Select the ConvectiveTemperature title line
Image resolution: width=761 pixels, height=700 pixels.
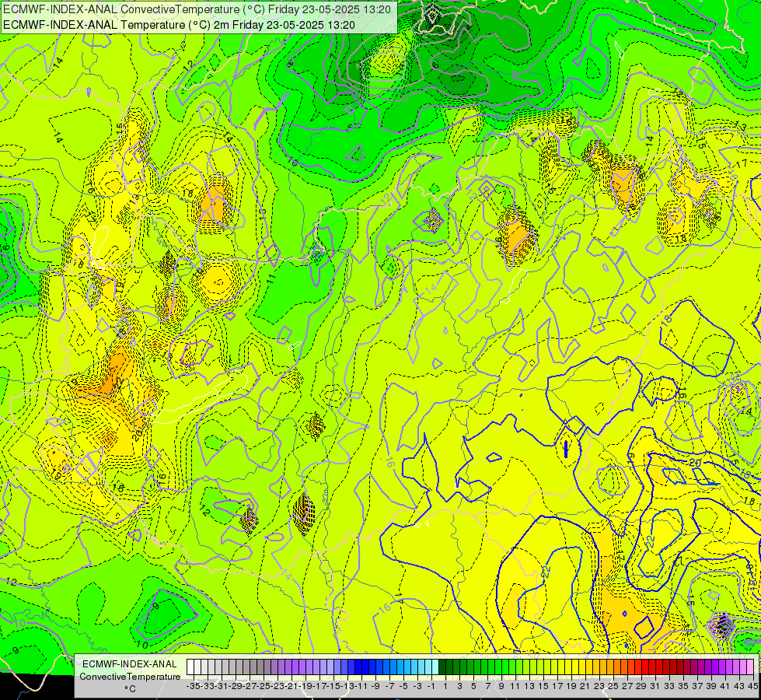click(x=197, y=9)
